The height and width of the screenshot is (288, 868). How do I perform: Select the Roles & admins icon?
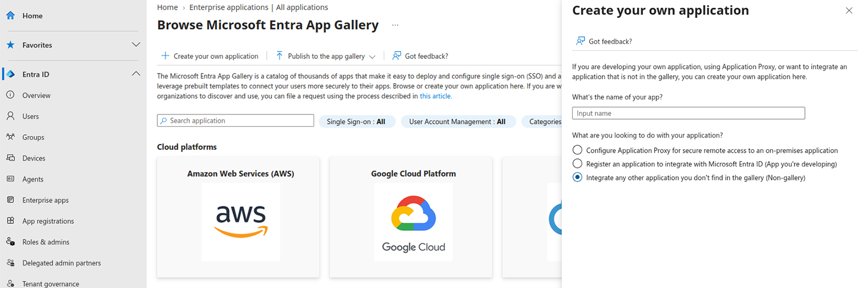coord(10,242)
